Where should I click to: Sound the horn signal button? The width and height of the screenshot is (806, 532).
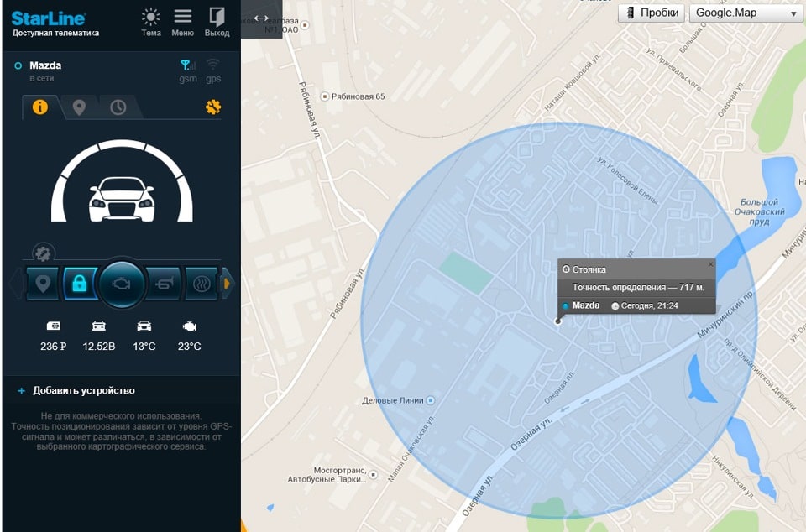[165, 284]
